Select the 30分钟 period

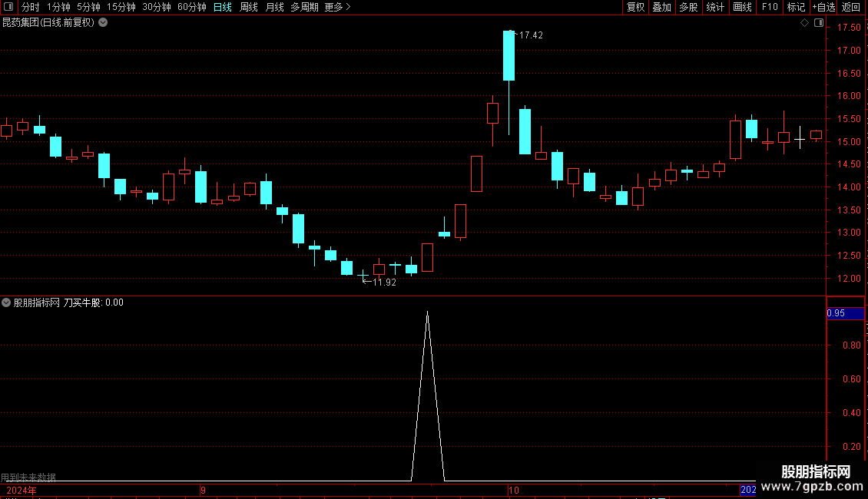157,7
